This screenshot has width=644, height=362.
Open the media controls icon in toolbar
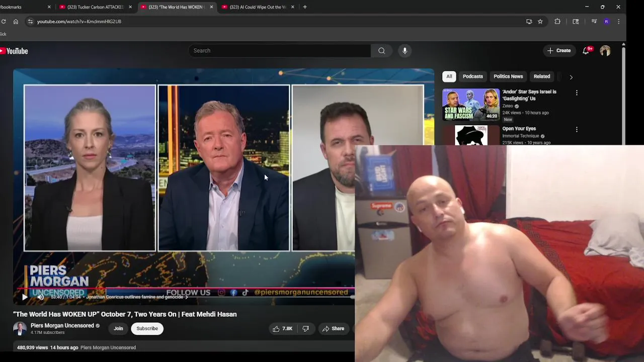[x=594, y=22]
